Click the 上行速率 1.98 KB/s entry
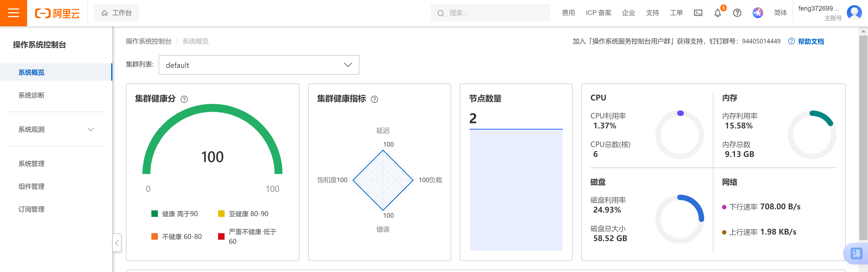 759,232
